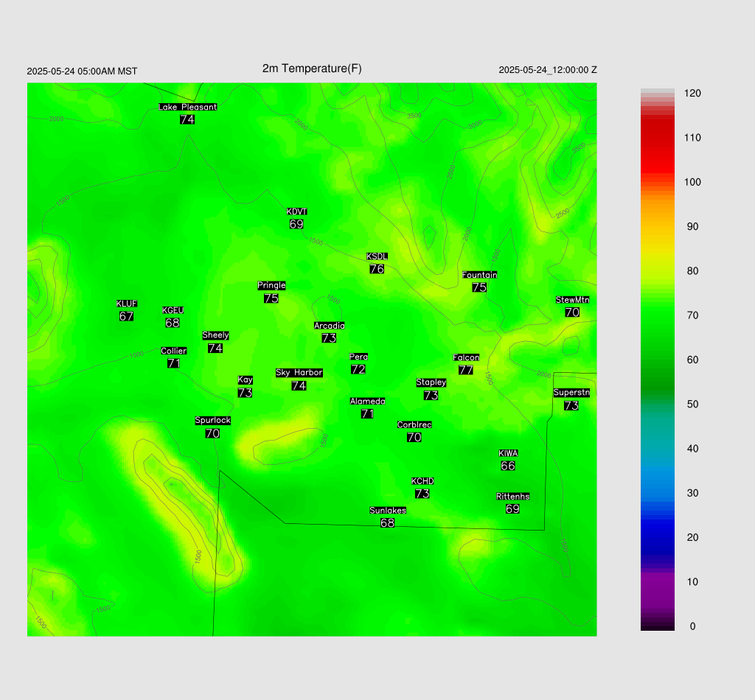755x700 pixels.
Task: Click the Arcadia station label
Action: (x=330, y=326)
